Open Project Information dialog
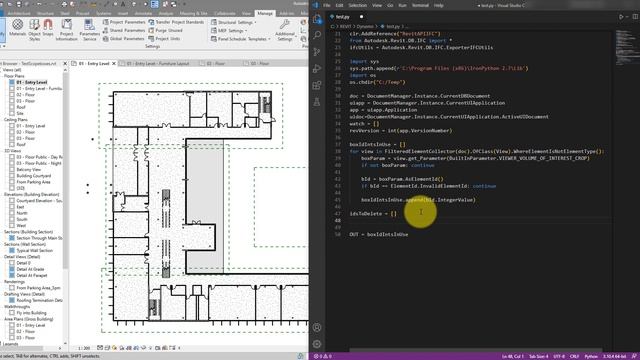The width and height of the screenshot is (640, 360). pos(66,30)
